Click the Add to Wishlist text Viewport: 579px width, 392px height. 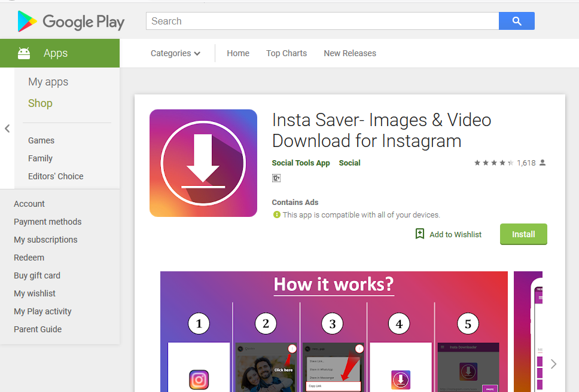(x=455, y=234)
